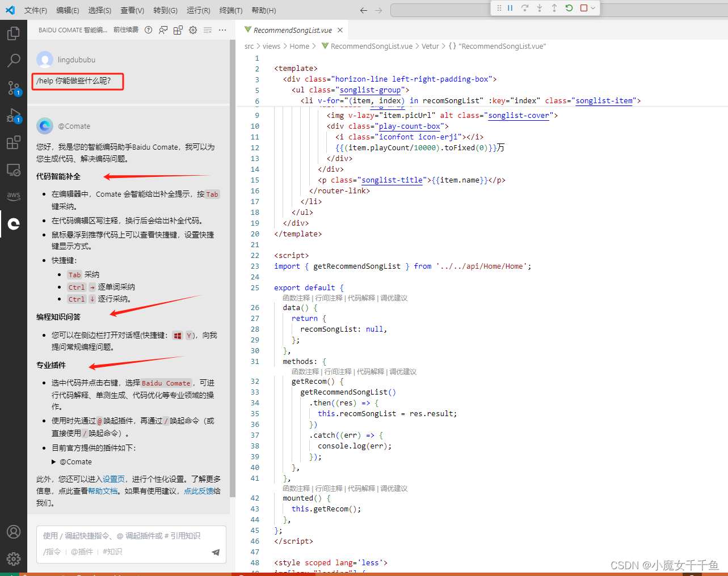Go forward with the navigation right arrow
728x576 pixels.
tap(378, 10)
